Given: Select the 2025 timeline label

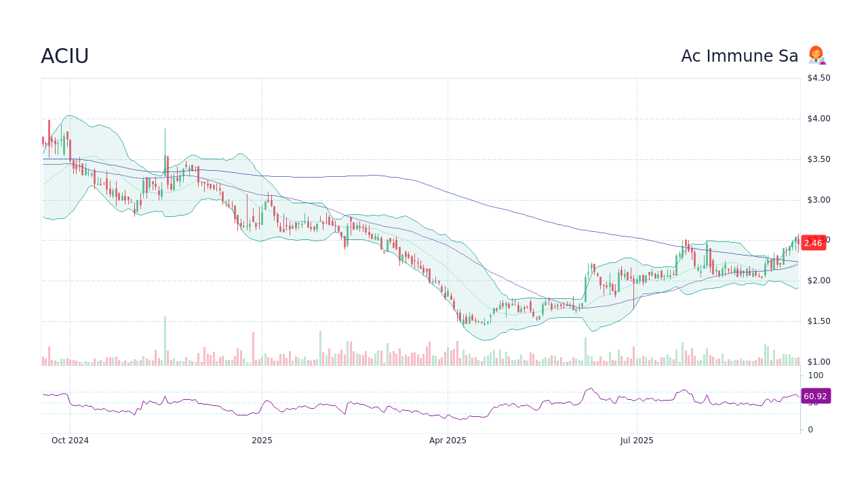Looking at the screenshot, I should click(x=262, y=440).
